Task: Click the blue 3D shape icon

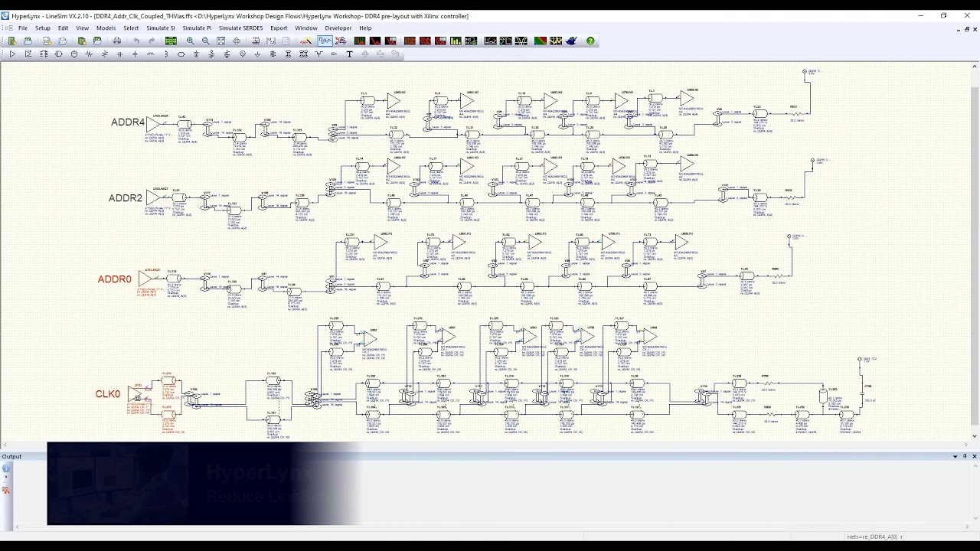Action: [571, 41]
